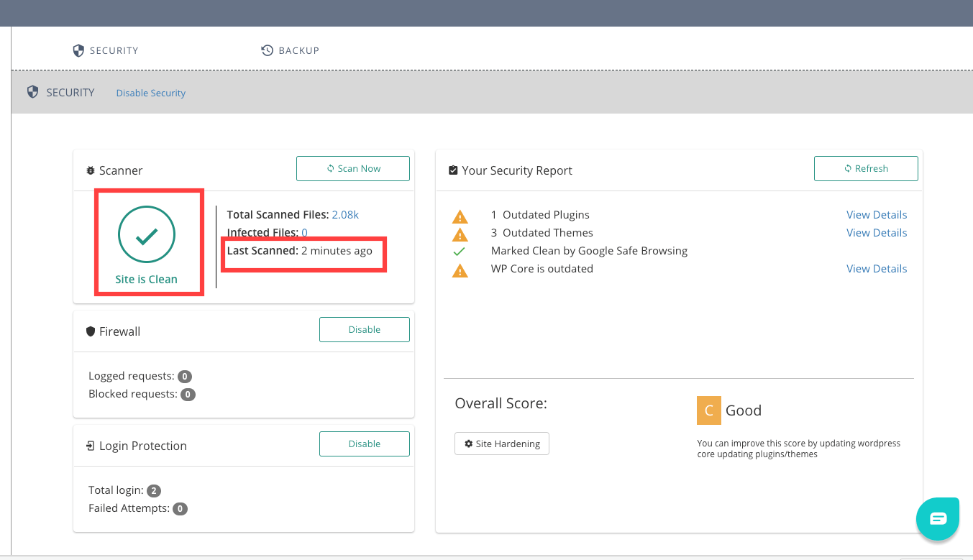Click the shield icon in the Security header bar
Screen dimensions: 973x560
click(x=32, y=92)
